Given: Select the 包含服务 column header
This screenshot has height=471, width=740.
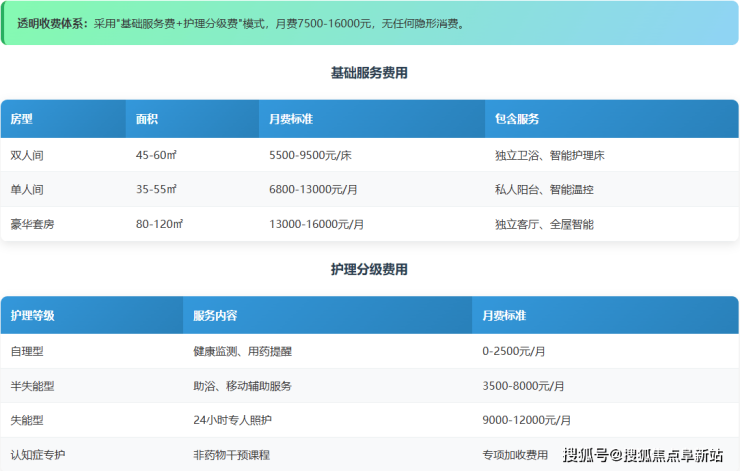Looking at the screenshot, I should (x=517, y=119).
